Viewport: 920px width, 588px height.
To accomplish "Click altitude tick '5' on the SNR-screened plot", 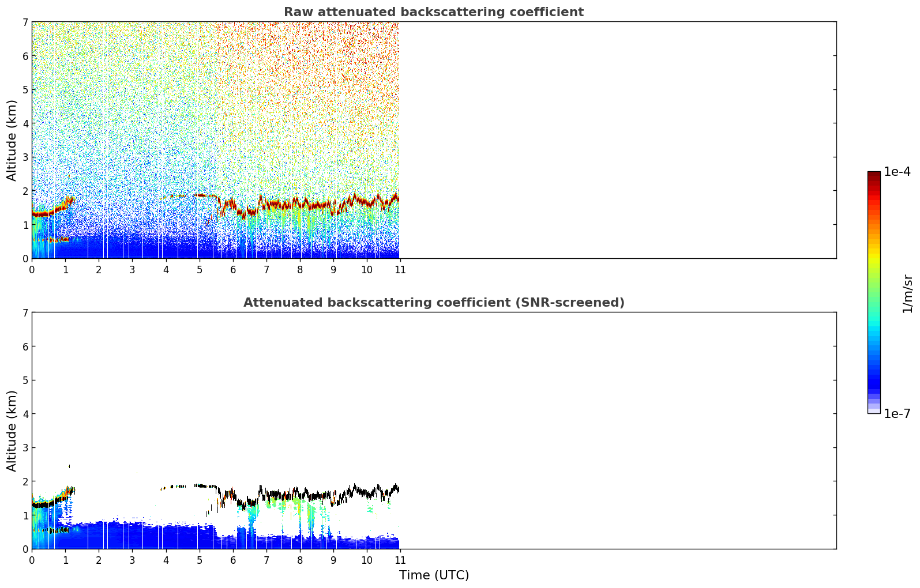I will 25,380.
